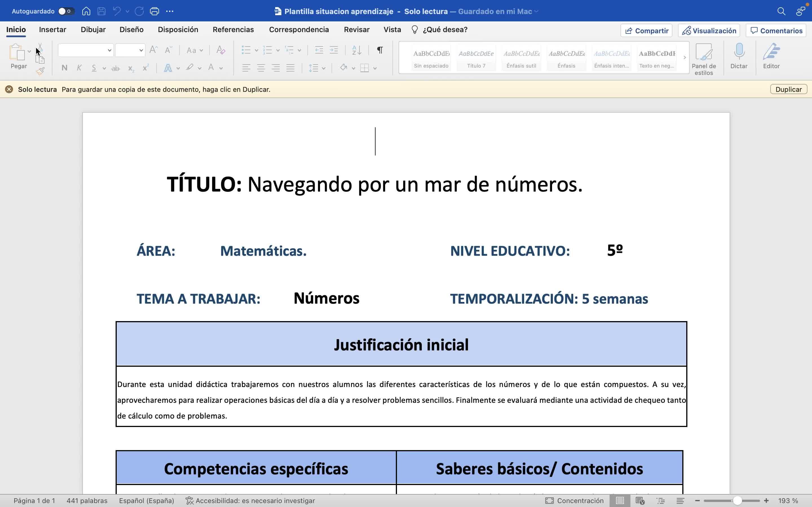Click the format painter brush icon
The height and width of the screenshot is (507, 812).
click(x=40, y=71)
